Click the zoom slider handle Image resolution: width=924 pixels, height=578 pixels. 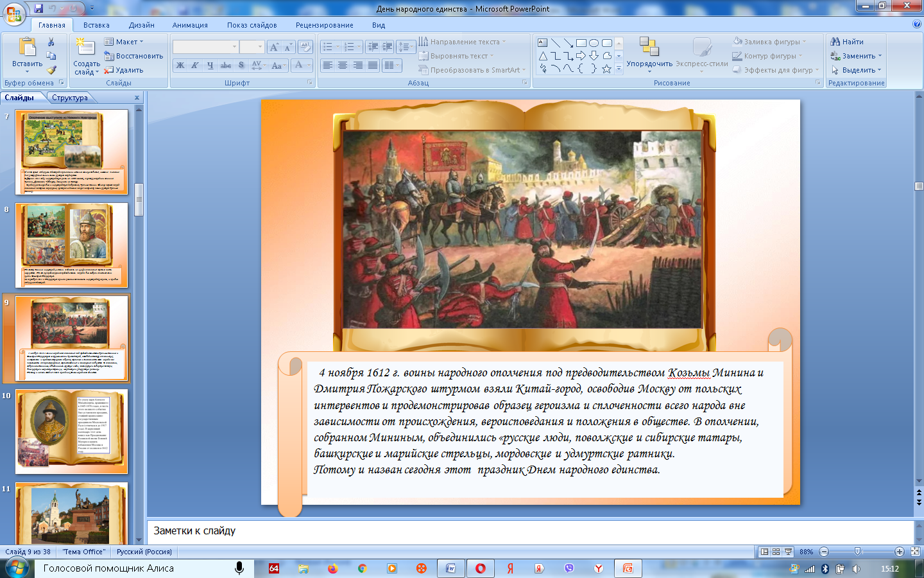pyautogui.click(x=858, y=552)
